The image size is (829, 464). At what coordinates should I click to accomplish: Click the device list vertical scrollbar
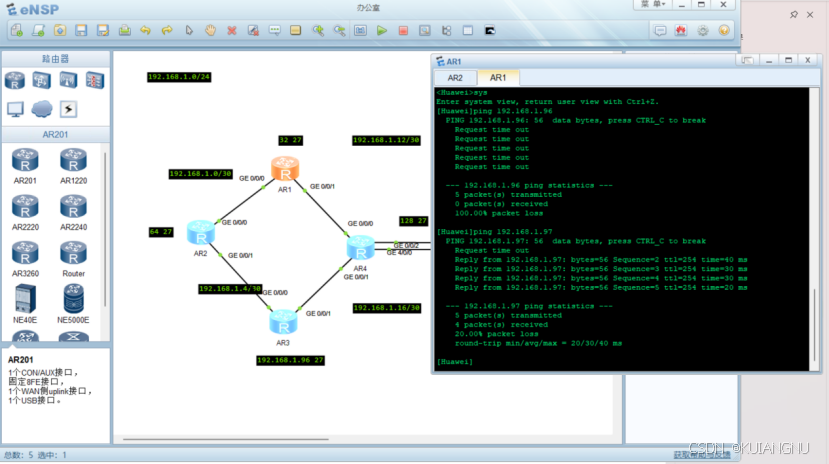click(x=106, y=229)
